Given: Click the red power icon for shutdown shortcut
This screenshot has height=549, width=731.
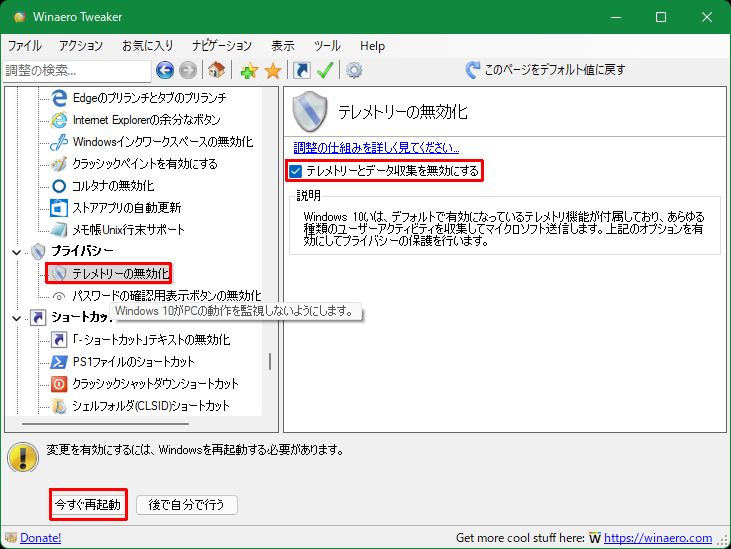Looking at the screenshot, I should (59, 384).
